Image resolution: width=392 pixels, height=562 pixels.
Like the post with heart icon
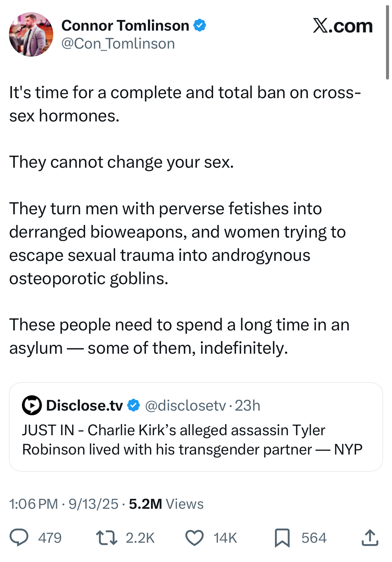pyautogui.click(x=194, y=538)
